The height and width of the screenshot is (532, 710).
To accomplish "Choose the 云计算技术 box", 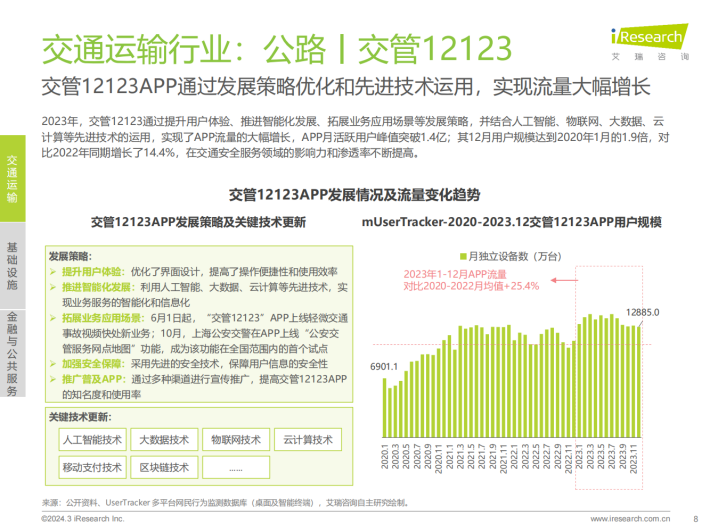I will [x=308, y=439].
